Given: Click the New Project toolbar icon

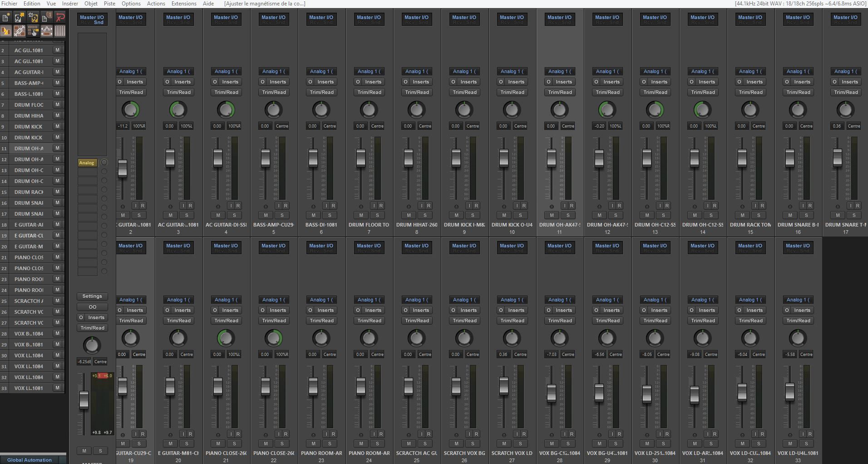Looking at the screenshot, I should point(6,18).
